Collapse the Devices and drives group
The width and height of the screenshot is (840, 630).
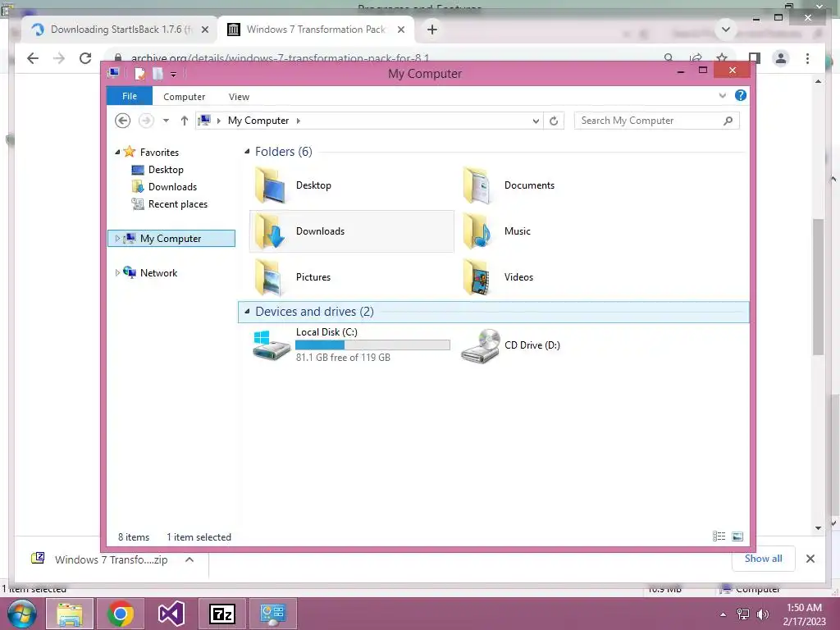point(247,311)
